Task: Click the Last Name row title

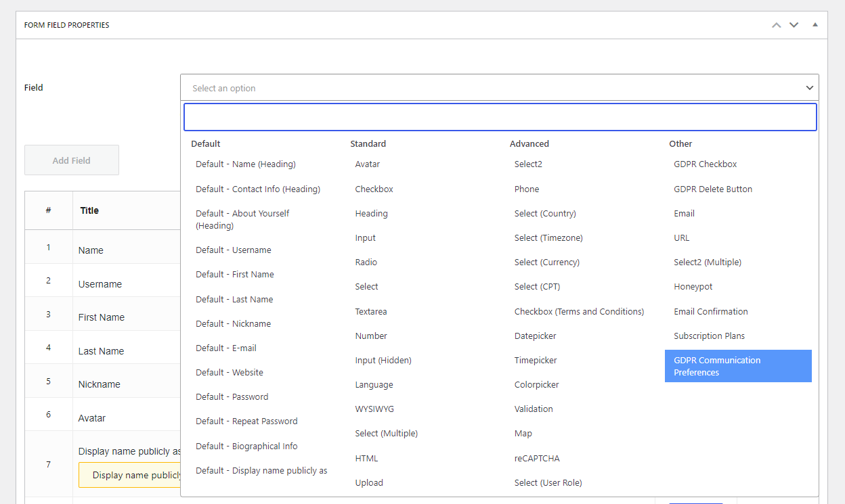Action: coord(101,351)
